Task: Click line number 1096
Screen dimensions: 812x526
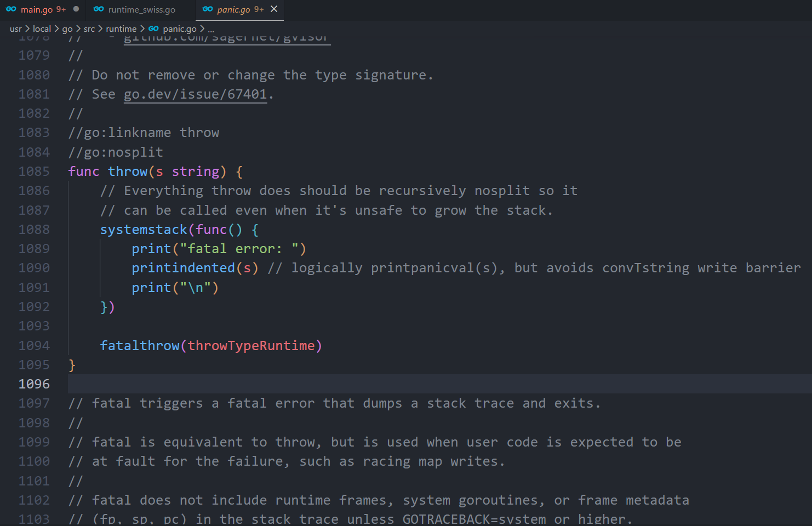Action: coord(34,384)
